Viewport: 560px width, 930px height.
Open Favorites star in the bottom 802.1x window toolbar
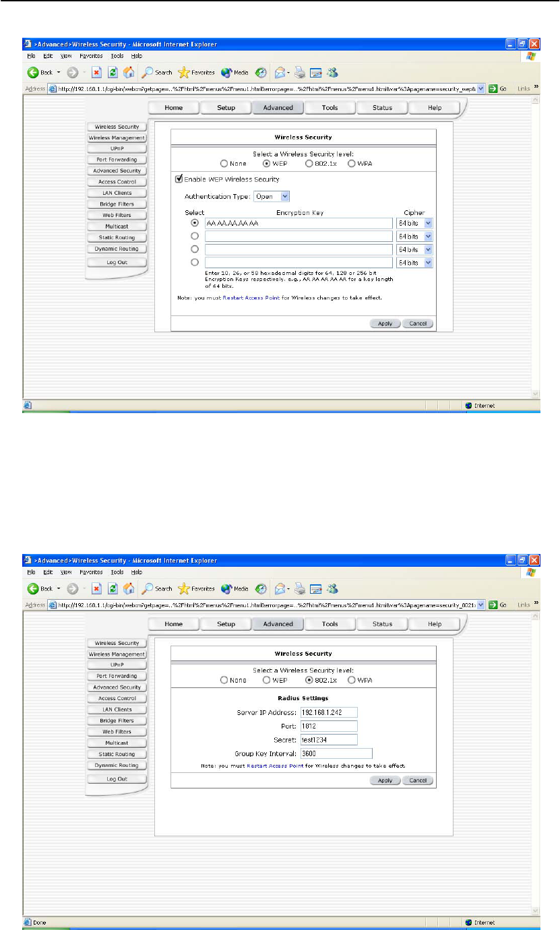click(x=183, y=588)
